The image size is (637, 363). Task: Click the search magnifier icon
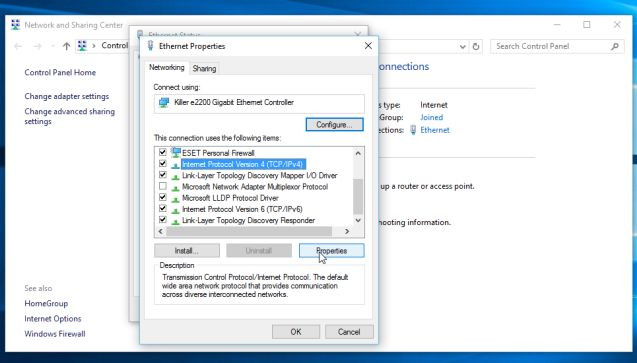[615, 46]
